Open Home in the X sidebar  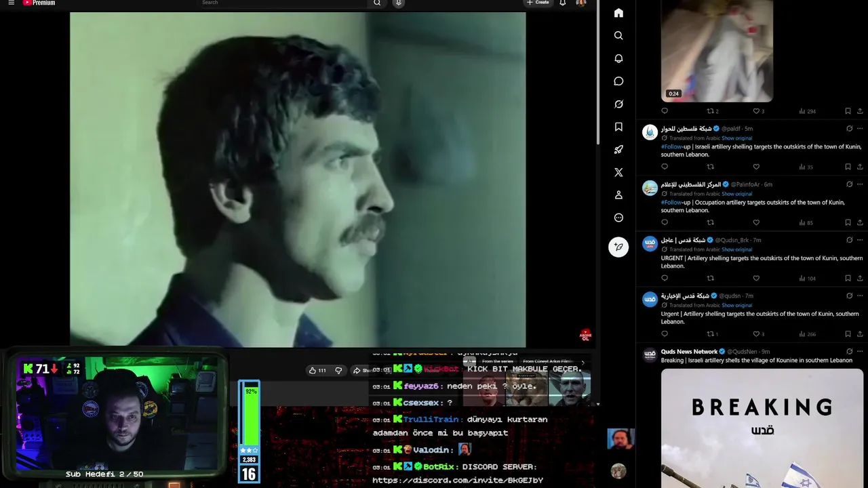point(618,13)
